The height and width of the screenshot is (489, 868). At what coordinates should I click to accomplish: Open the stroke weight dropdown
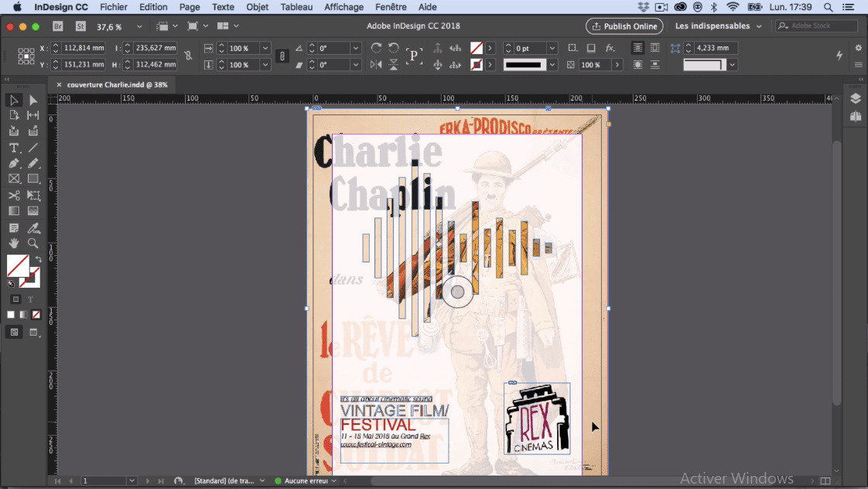point(552,48)
